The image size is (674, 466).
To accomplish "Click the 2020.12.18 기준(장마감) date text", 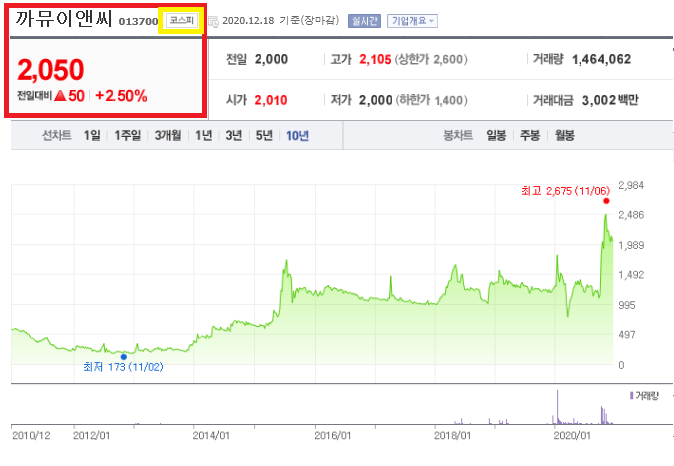I will tap(281, 21).
